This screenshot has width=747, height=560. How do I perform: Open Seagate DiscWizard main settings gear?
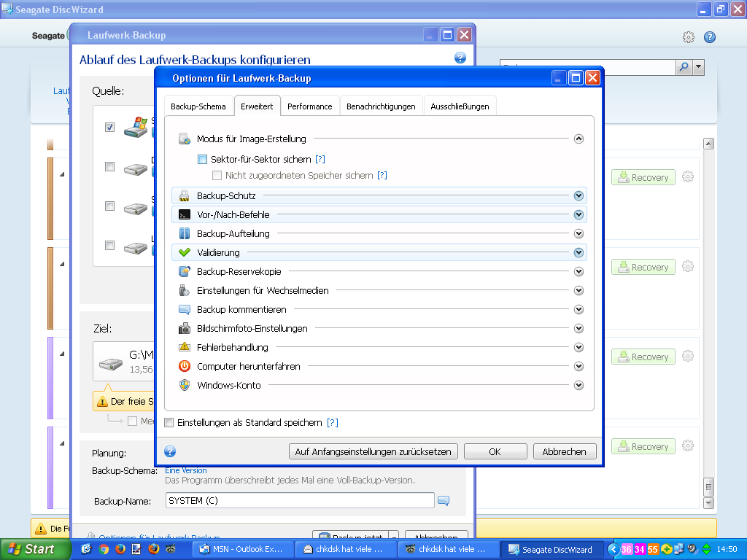point(689,37)
